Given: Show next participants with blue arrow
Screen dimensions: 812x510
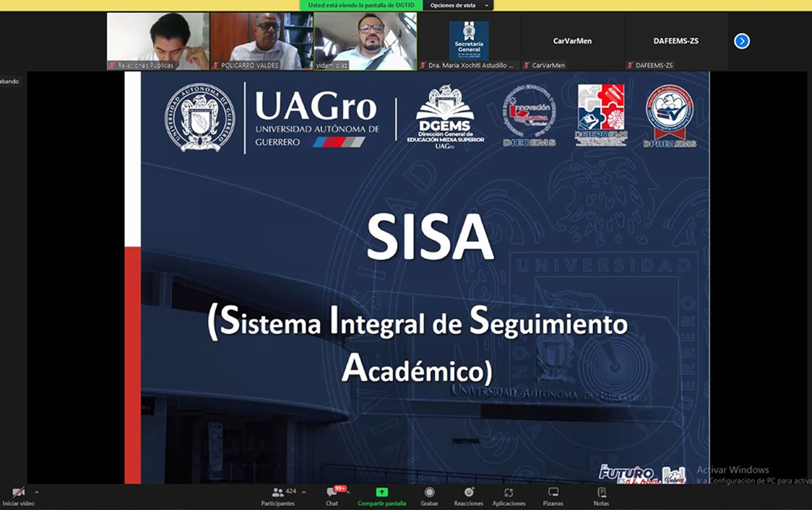Looking at the screenshot, I should (x=742, y=41).
